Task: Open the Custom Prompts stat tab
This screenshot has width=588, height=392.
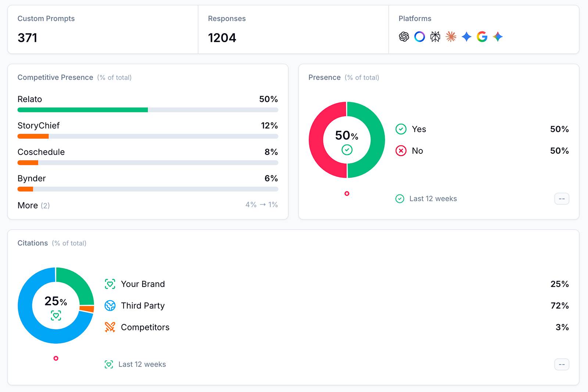Action: pos(103,29)
